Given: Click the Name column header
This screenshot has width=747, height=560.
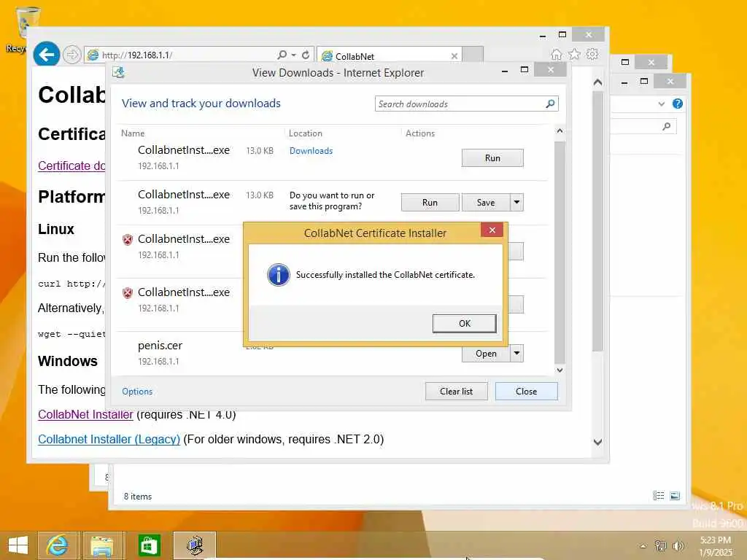Looking at the screenshot, I should click(x=133, y=133).
